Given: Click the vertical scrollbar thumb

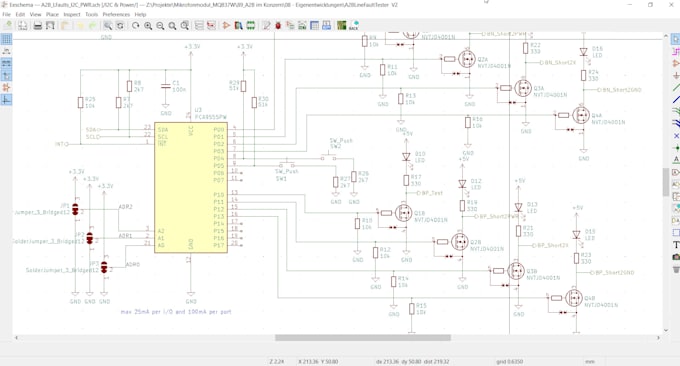Looking at the screenshot, I should click(667, 182).
